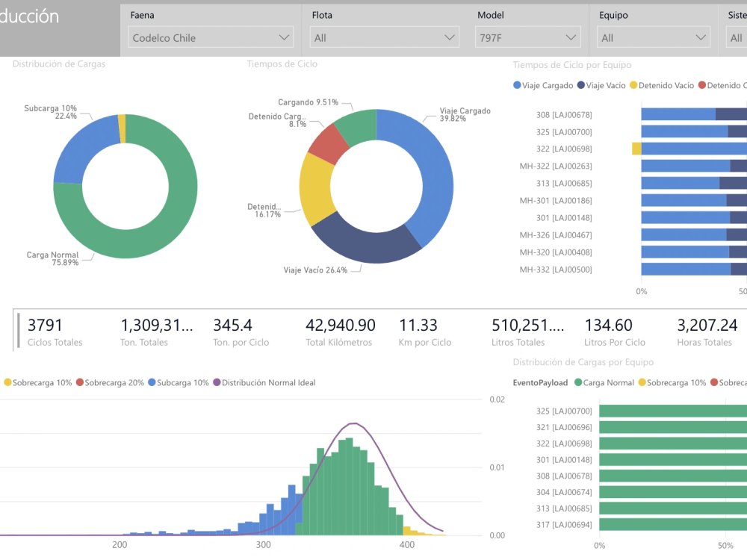Screen dimensions: 747x560
Task: Open the Model dropdown set to 797F
Action: [x=527, y=37]
